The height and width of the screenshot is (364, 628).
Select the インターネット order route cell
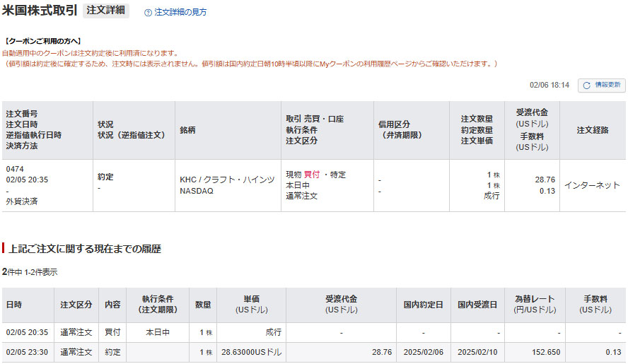(592, 185)
